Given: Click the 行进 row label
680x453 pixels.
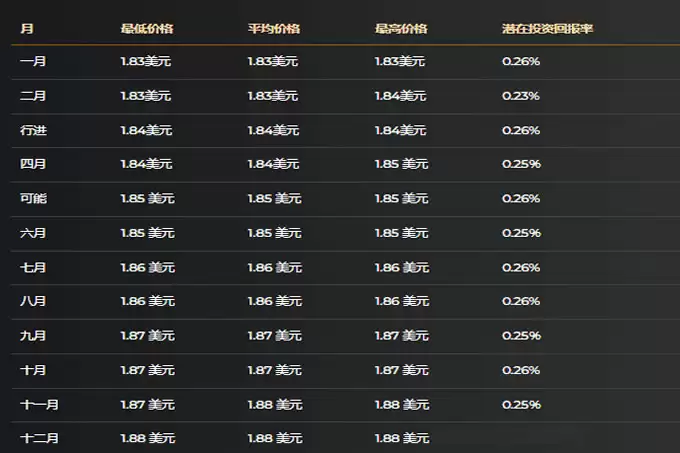Looking at the screenshot, I should tap(33, 131).
